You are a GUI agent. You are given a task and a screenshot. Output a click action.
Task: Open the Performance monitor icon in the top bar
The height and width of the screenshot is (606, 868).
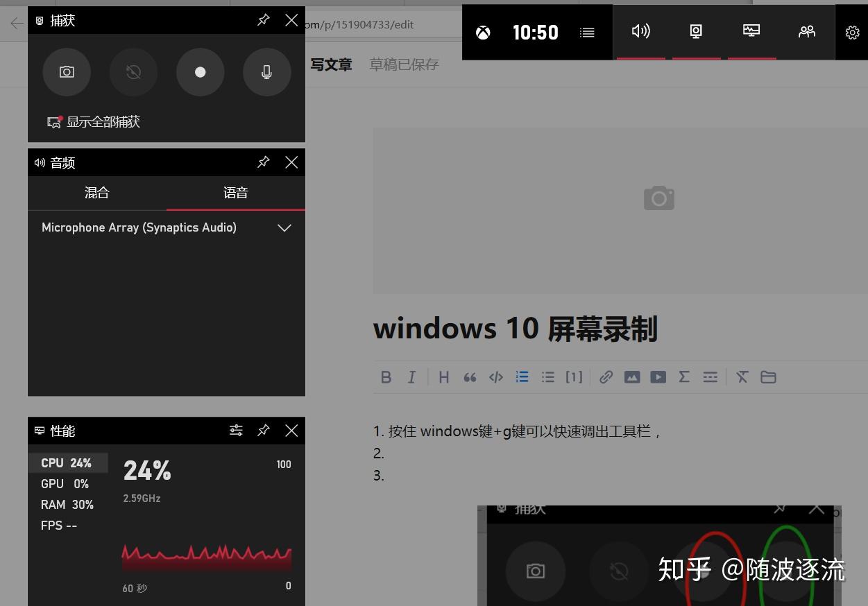[x=751, y=32]
